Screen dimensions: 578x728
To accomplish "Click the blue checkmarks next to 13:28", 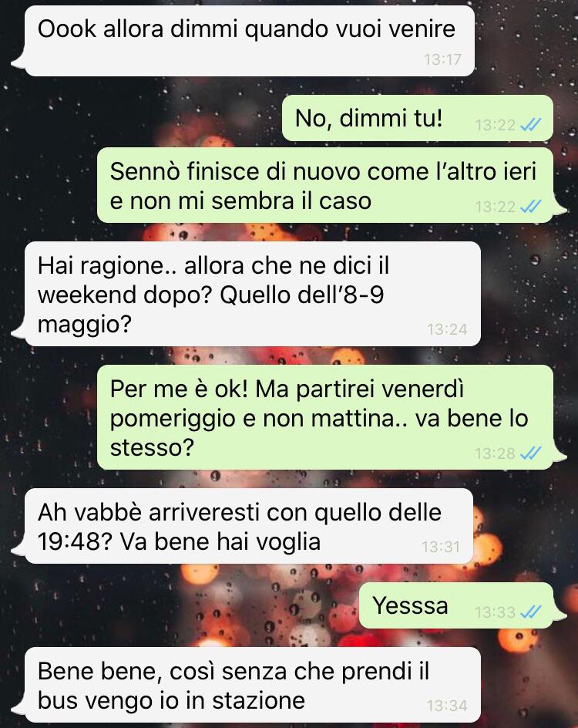I will click(531, 453).
